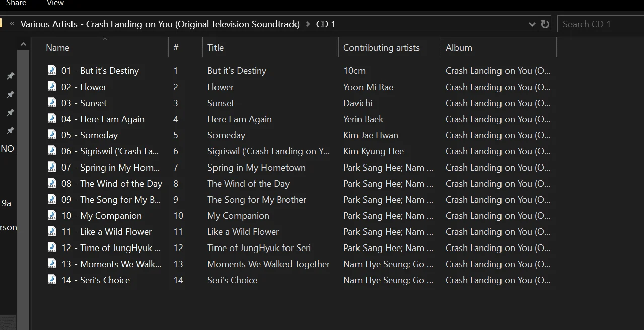Screen dimensions: 644x330
Task: Click the artist cell Yerin Baek
Action: coord(363,119)
